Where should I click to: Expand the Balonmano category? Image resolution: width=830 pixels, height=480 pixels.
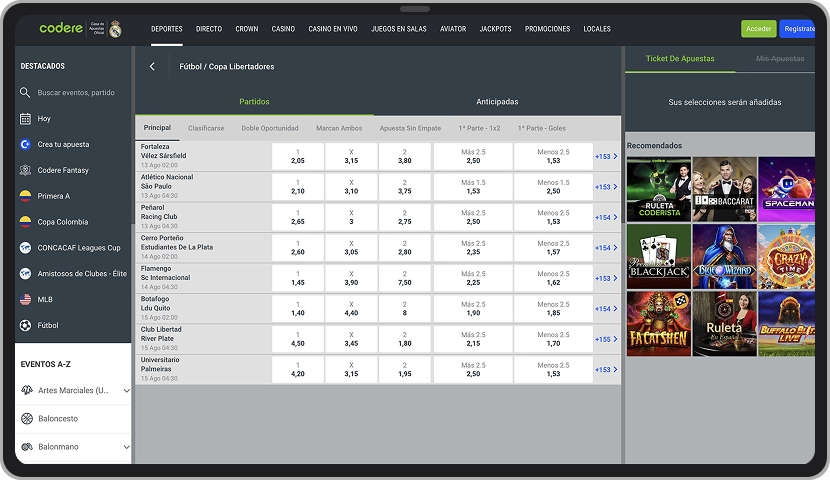click(x=127, y=447)
